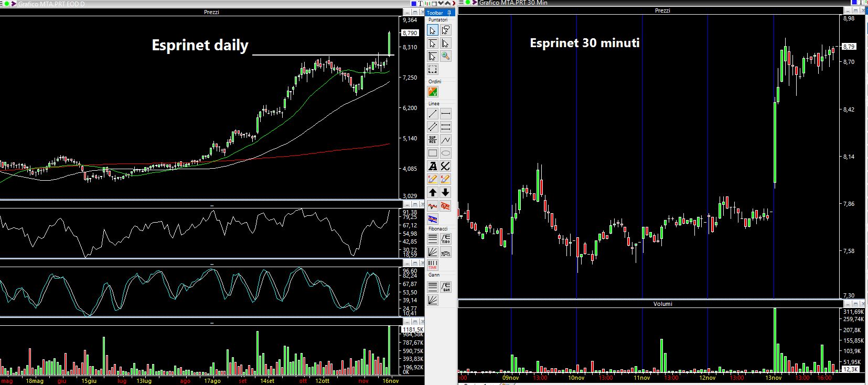Click the down chevron in top strip
Screen dimensions: 868x385
[441, 3]
